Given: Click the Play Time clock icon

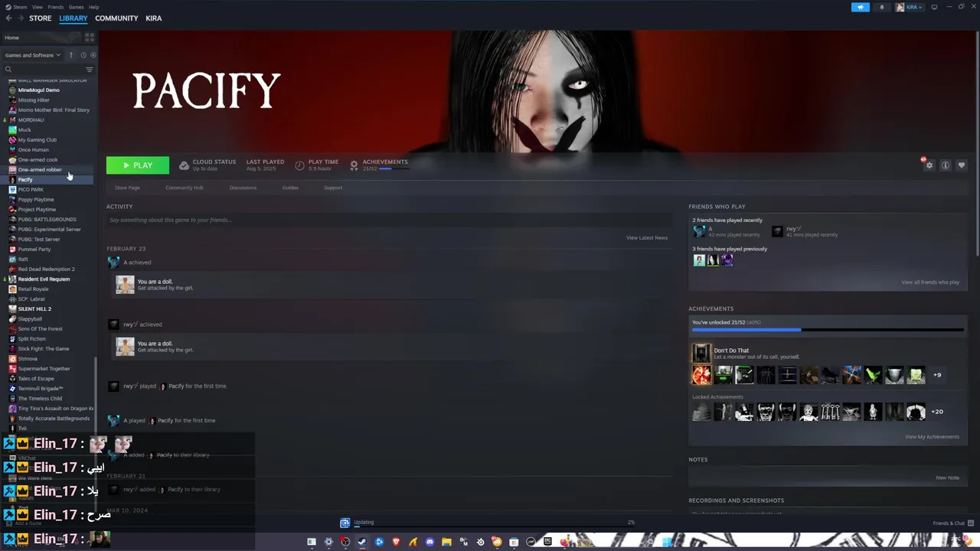Looking at the screenshot, I should [299, 165].
